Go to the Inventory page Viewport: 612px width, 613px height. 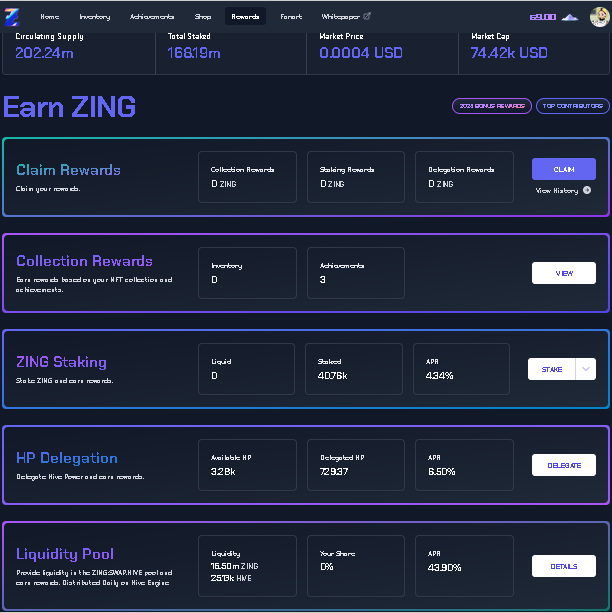[95, 16]
